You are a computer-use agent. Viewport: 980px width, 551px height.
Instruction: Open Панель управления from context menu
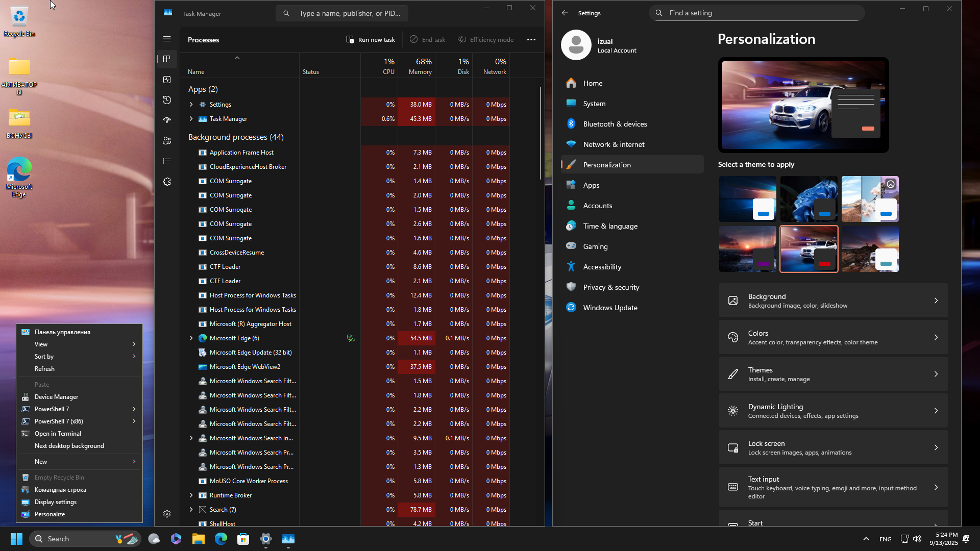click(x=79, y=332)
